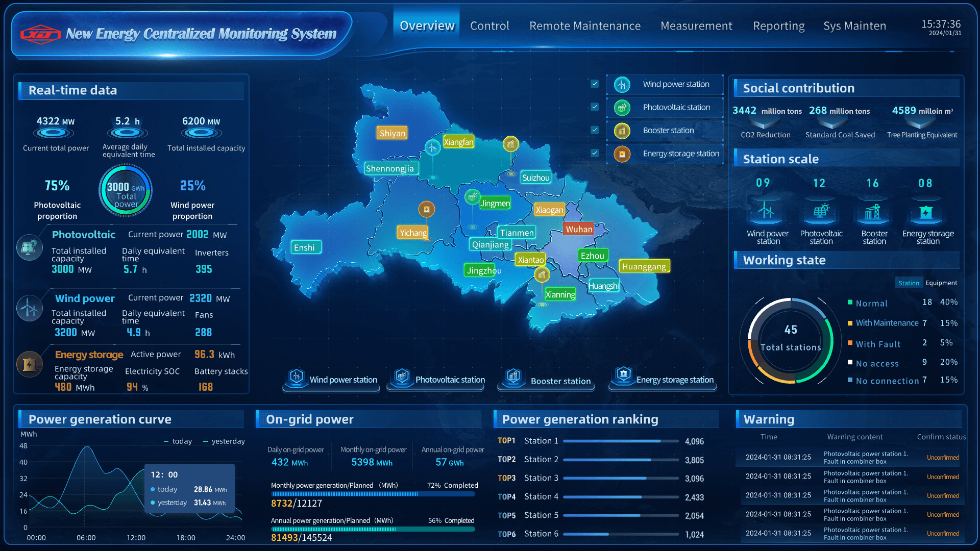Viewport: 980px width, 551px height.
Task: Click the photovoltaic marker next to Jingmen
Action: (x=472, y=196)
